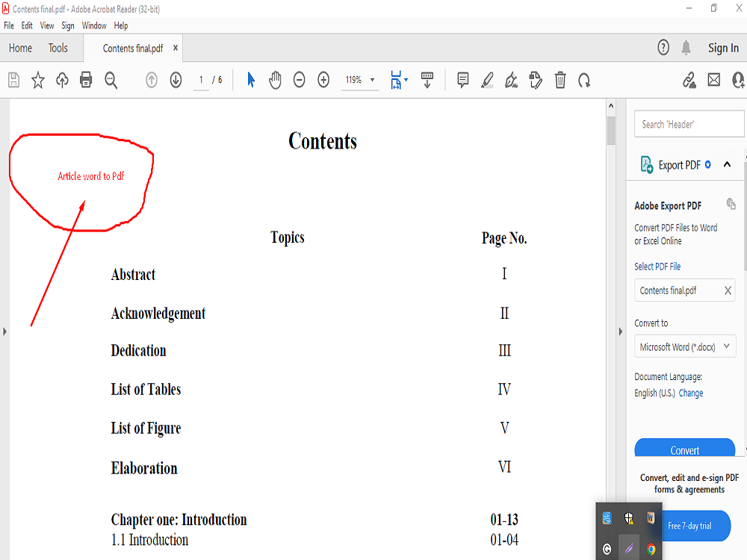Star the document as a favorite
Screen dimensions: 747x560
point(37,79)
